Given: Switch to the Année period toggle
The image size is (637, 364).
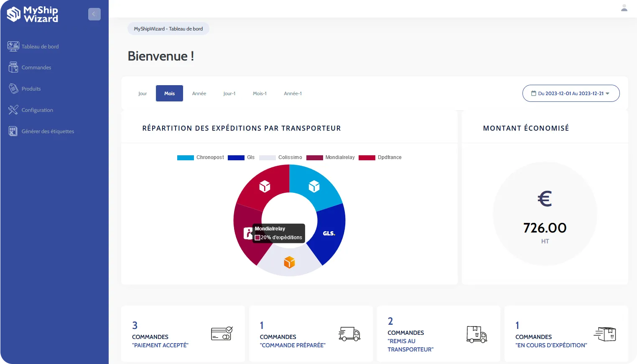Looking at the screenshot, I should [x=199, y=93].
